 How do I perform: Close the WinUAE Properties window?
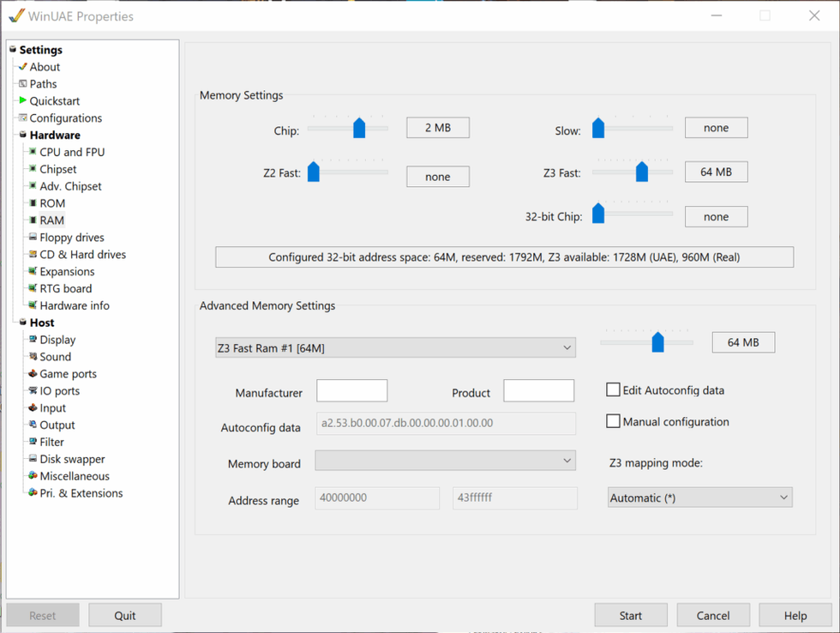click(x=814, y=15)
